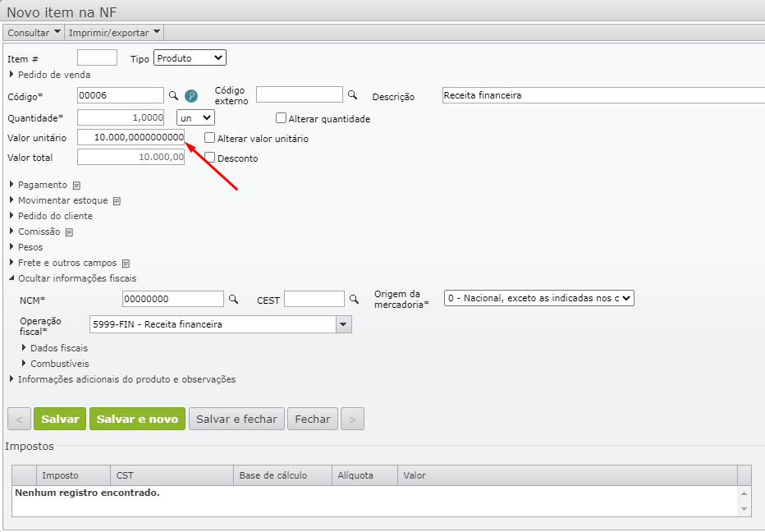Click the magnifier icon next to Código externo
This screenshot has height=532, width=765.
[x=352, y=94]
